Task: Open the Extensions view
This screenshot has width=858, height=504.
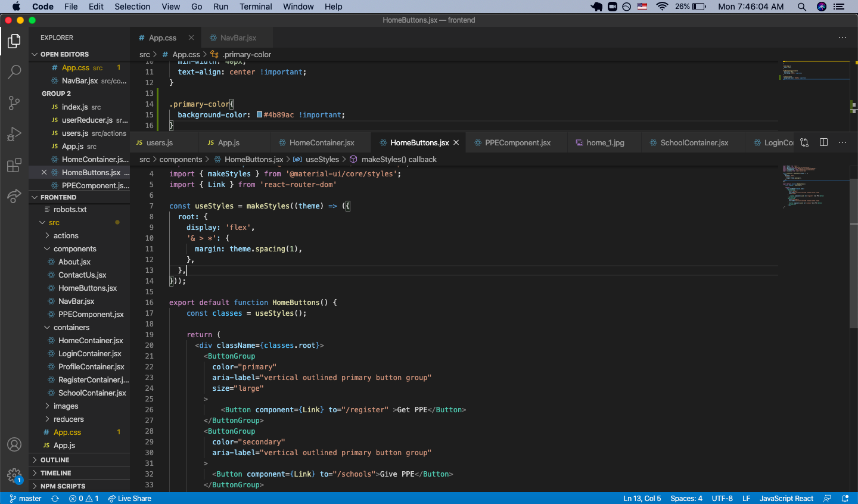Action: pyautogui.click(x=14, y=165)
